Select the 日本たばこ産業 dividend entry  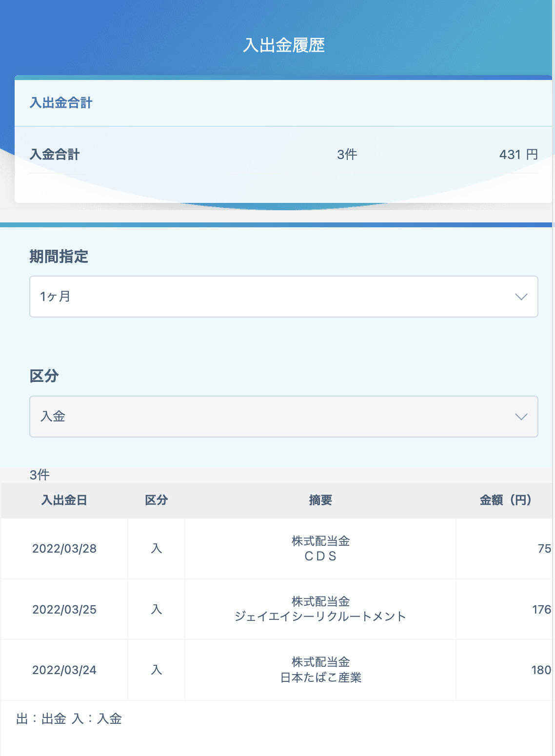(x=320, y=670)
